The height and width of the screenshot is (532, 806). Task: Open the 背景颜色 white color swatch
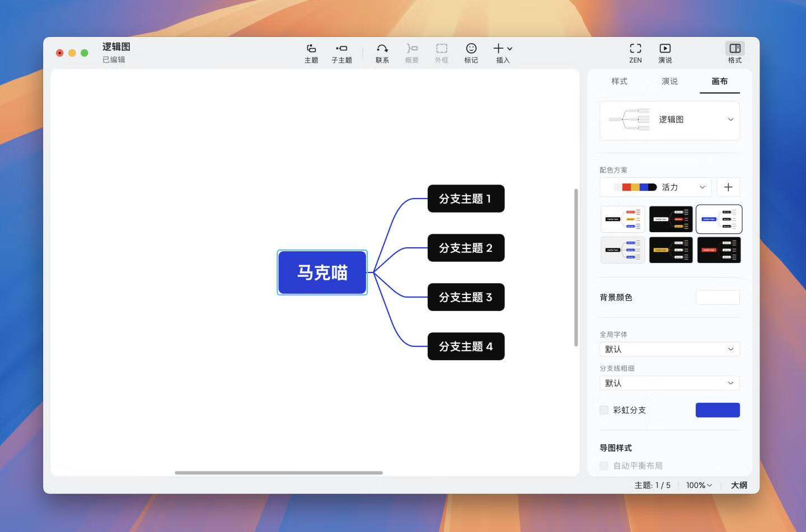pyautogui.click(x=718, y=297)
